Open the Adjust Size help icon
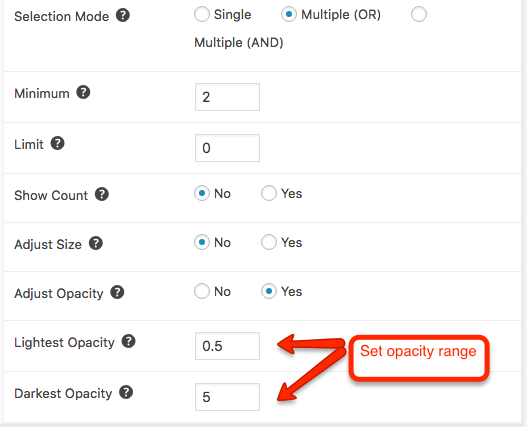This screenshot has height=427, width=527. pos(96,243)
